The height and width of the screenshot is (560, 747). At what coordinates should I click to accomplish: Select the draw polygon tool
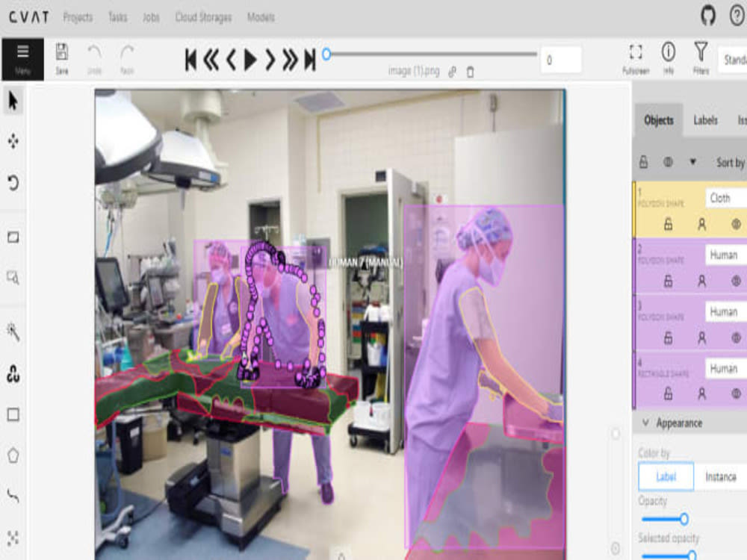coord(13,455)
